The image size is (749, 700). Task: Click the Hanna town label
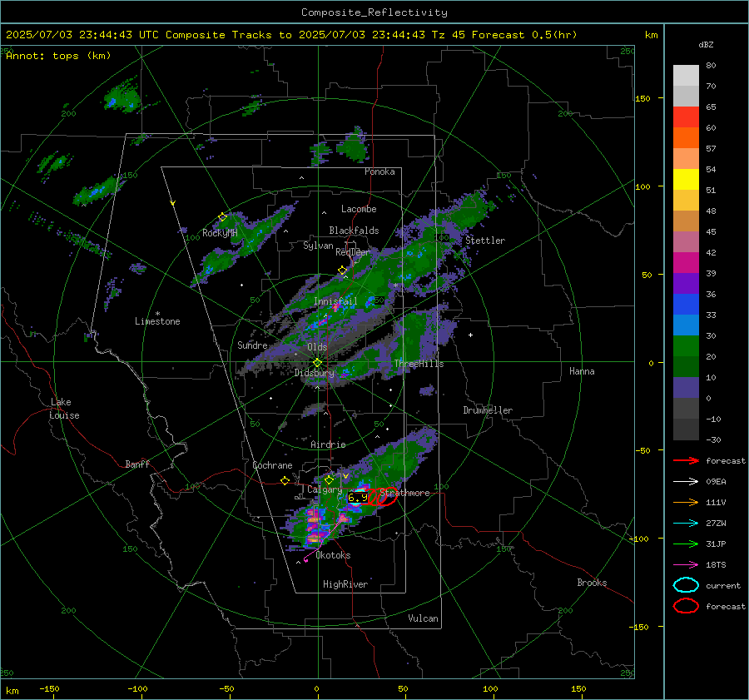tap(582, 371)
